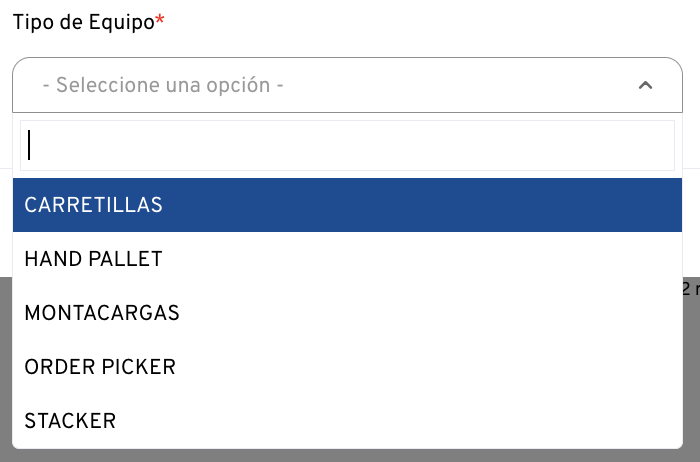Toggle the select box's up-arrow indicator

point(645,86)
